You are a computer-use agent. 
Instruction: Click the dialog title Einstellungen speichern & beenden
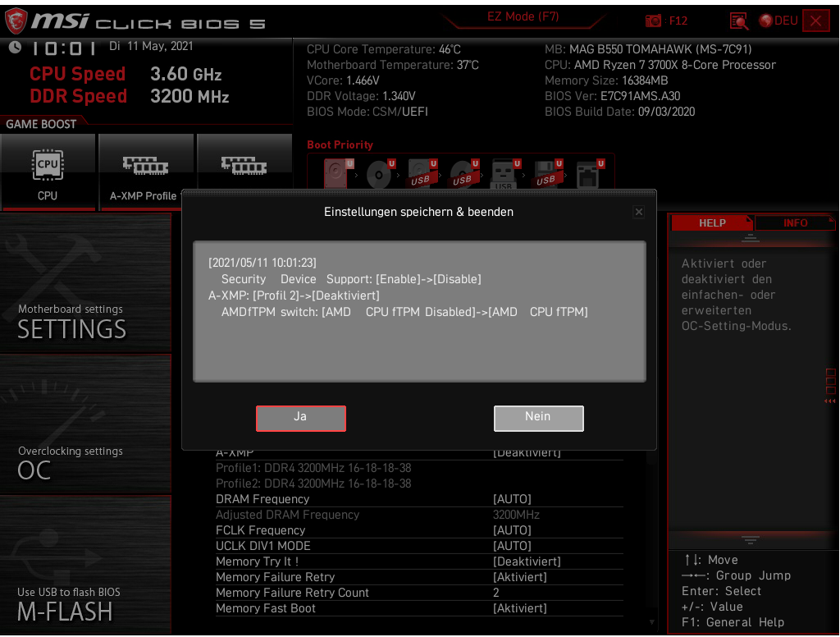(418, 212)
